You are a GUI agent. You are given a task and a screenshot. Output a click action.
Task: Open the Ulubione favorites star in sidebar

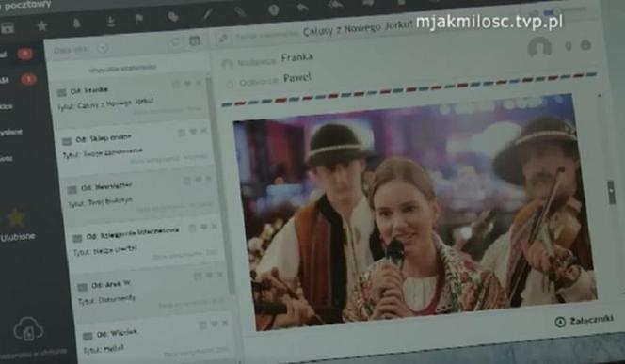[16, 217]
